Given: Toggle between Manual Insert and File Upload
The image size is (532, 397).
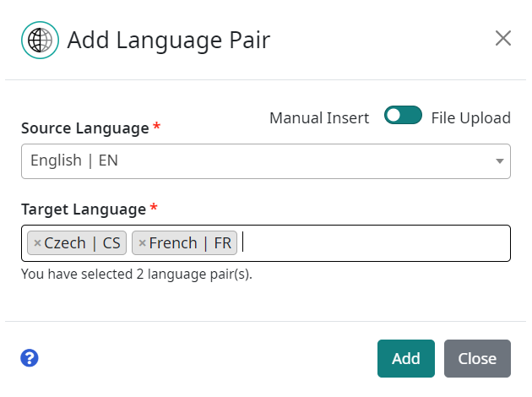Looking at the screenshot, I should (403, 115).
